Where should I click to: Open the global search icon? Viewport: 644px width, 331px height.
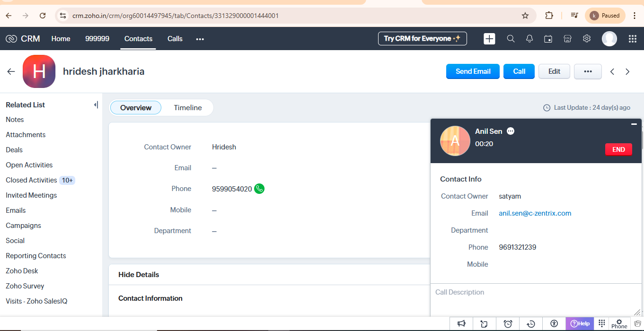(511, 39)
